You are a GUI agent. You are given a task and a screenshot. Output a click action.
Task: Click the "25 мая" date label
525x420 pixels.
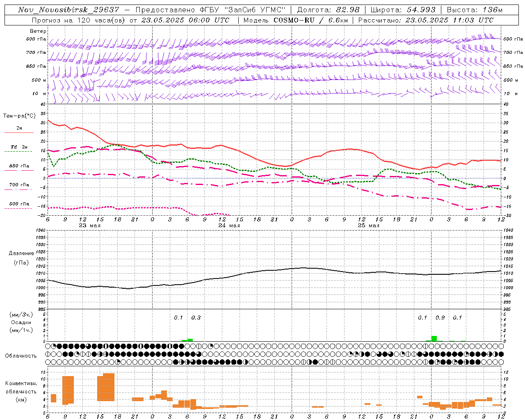(369, 226)
